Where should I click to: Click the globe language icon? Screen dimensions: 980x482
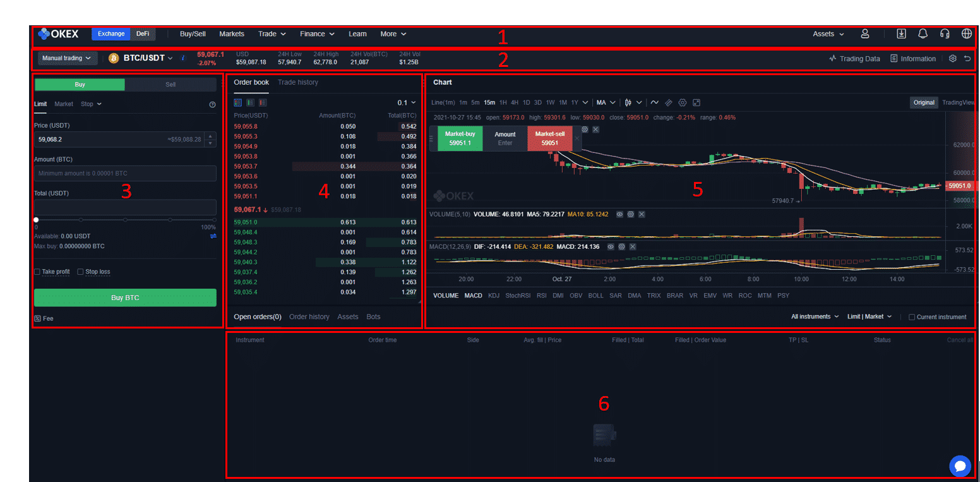pyautogui.click(x=967, y=34)
